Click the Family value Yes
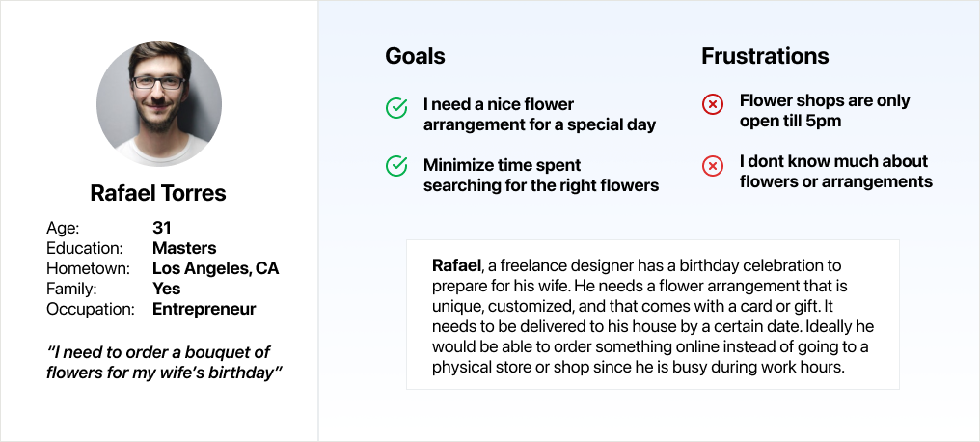This screenshot has height=442, width=980. 166,289
